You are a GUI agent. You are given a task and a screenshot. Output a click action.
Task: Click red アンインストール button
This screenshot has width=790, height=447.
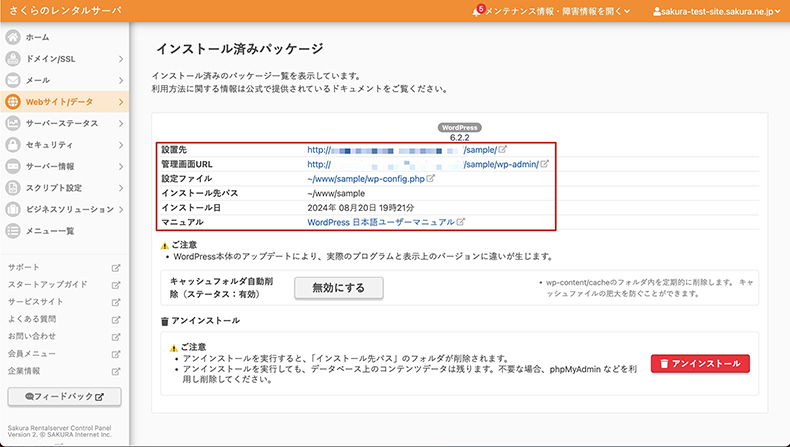coord(700,363)
